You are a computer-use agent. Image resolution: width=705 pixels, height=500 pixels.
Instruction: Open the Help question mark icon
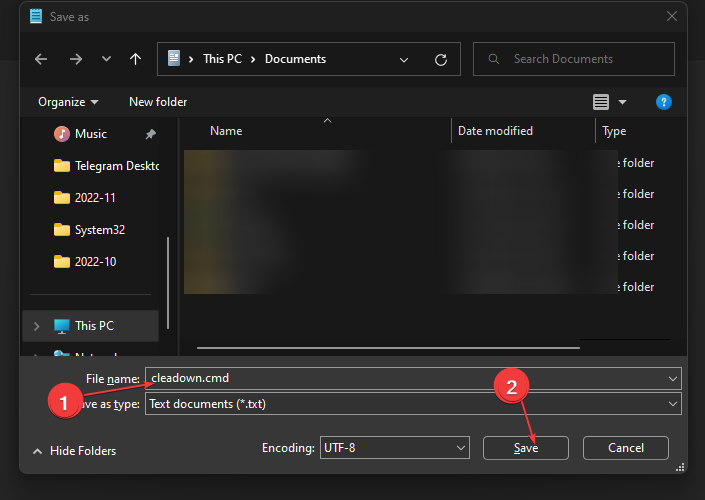click(x=663, y=102)
